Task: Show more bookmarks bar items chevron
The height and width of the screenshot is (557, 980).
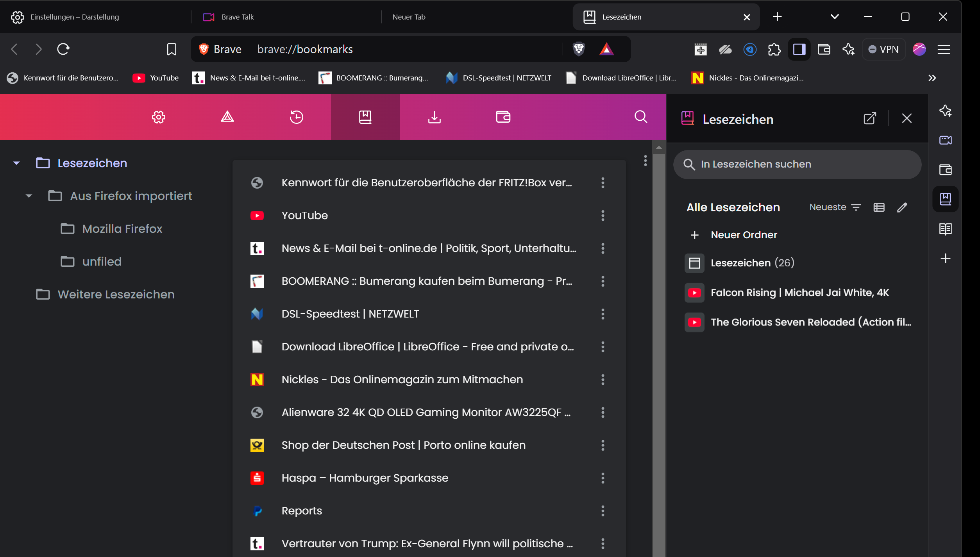Action: point(932,78)
